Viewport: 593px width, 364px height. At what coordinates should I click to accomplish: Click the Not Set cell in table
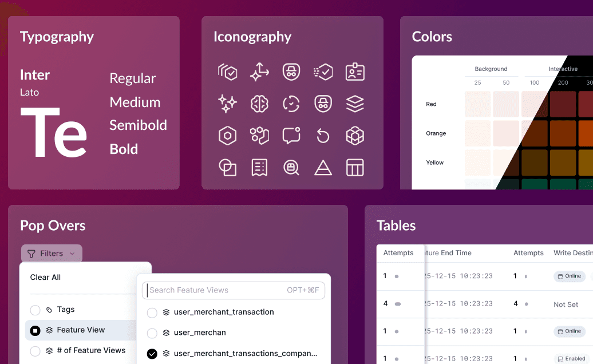[x=566, y=304]
